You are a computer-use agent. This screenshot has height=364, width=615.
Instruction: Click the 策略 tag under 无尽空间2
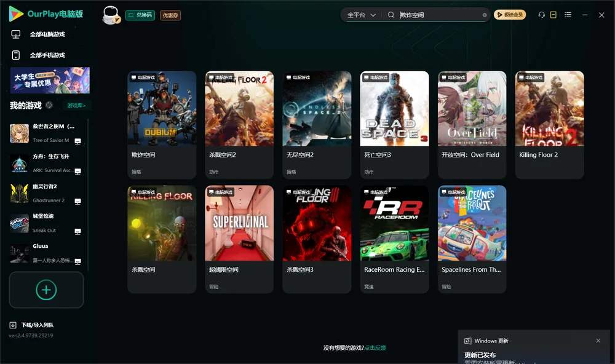pyautogui.click(x=291, y=172)
